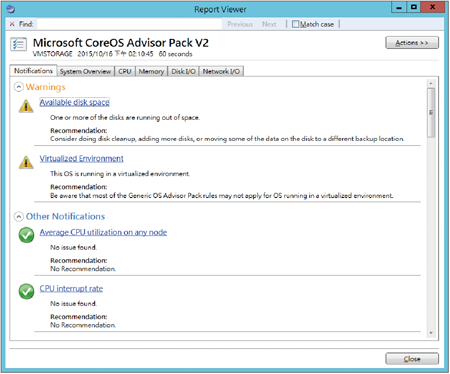Focus the Find text field
450x374 pixels.
pos(129,24)
